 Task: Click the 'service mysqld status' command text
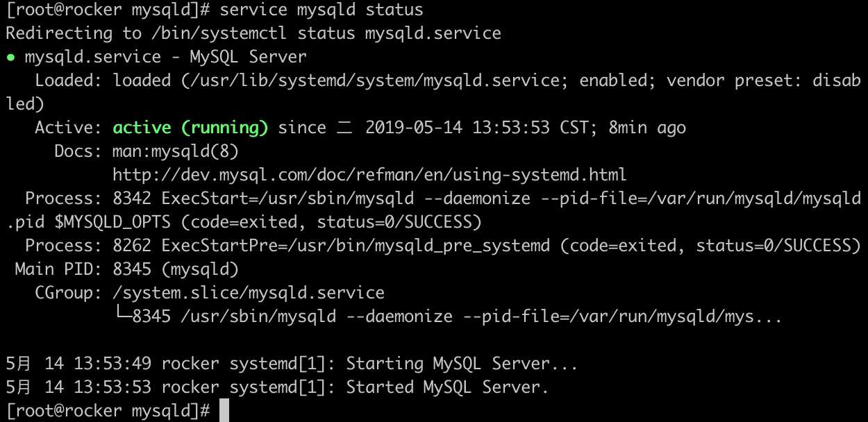coord(322,10)
